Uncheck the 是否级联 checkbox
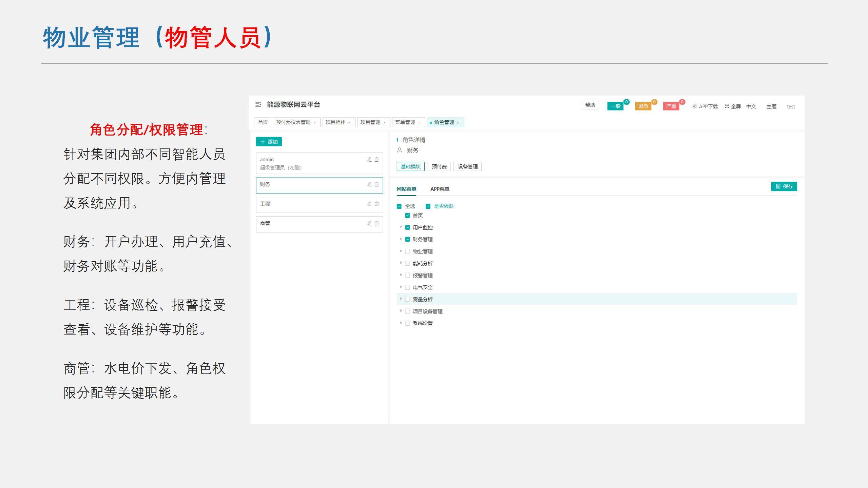This screenshot has height=488, width=868. [428, 206]
